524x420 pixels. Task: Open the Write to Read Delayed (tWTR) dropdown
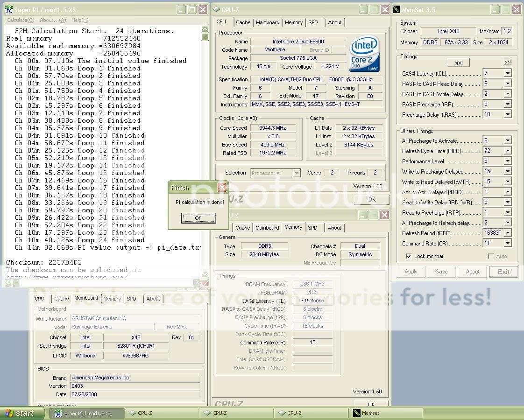[508, 182]
